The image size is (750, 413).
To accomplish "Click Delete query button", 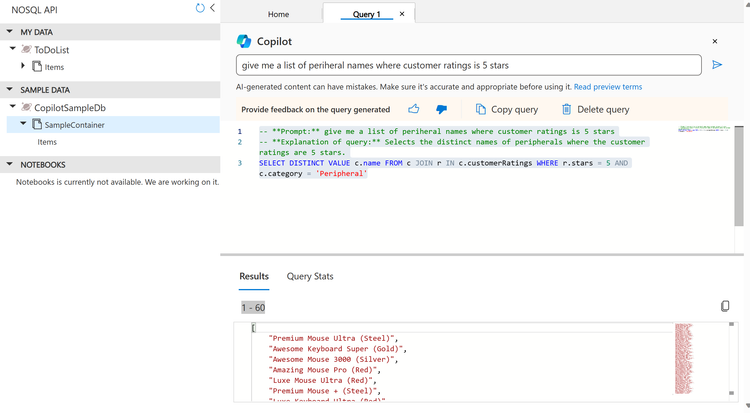I will [x=595, y=109].
